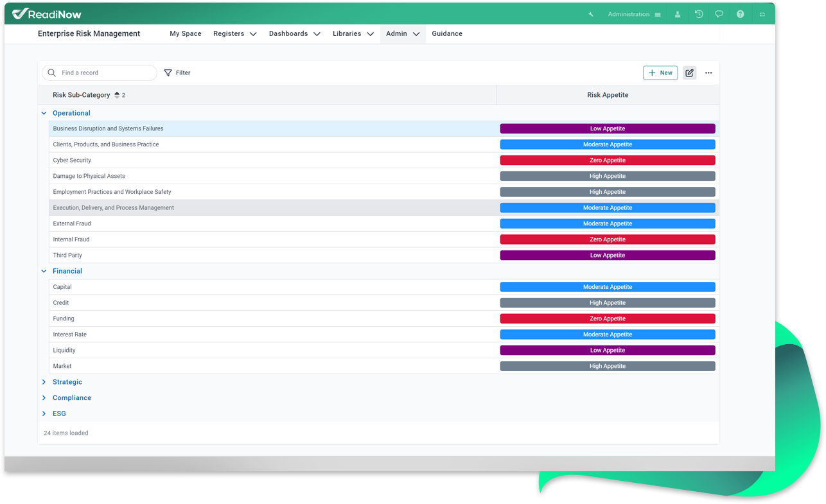Click the 24 items loaded status text
This screenshot has width=826, height=504.
point(66,433)
